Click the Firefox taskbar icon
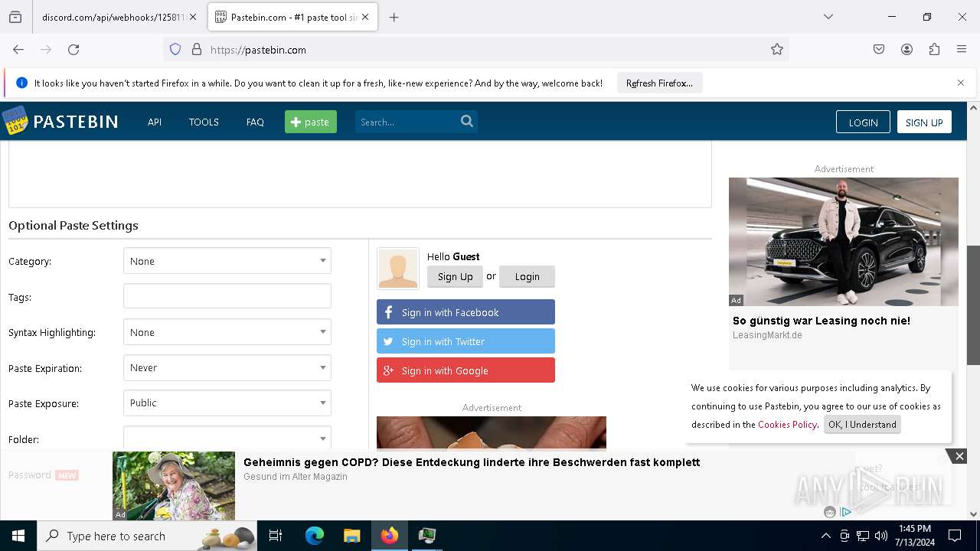980x551 pixels. (x=390, y=536)
